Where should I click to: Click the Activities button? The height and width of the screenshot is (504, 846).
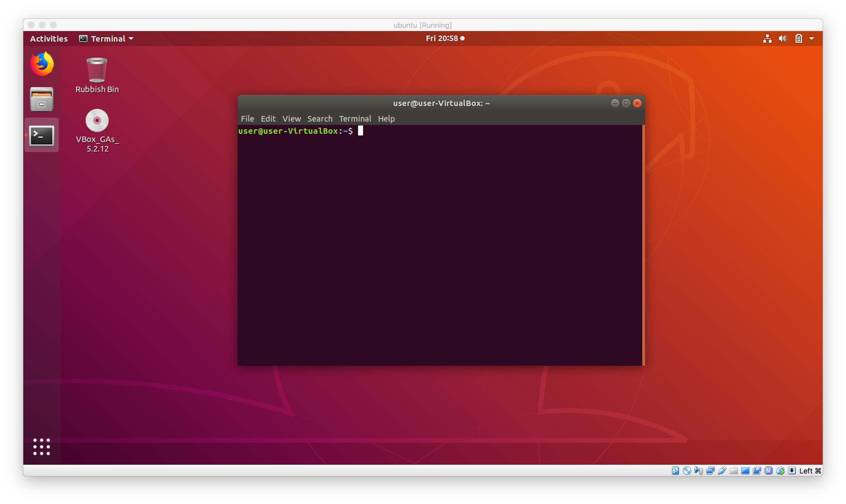49,38
